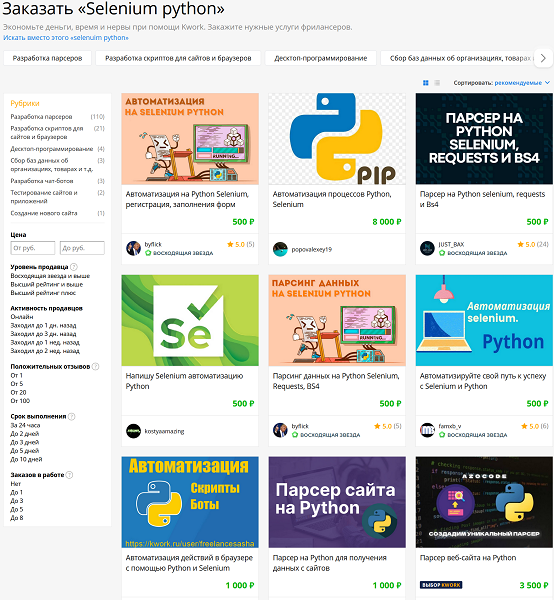The width and height of the screenshot is (554, 600).
Task: Open popovalexey19 seller avatar
Action: point(280,249)
